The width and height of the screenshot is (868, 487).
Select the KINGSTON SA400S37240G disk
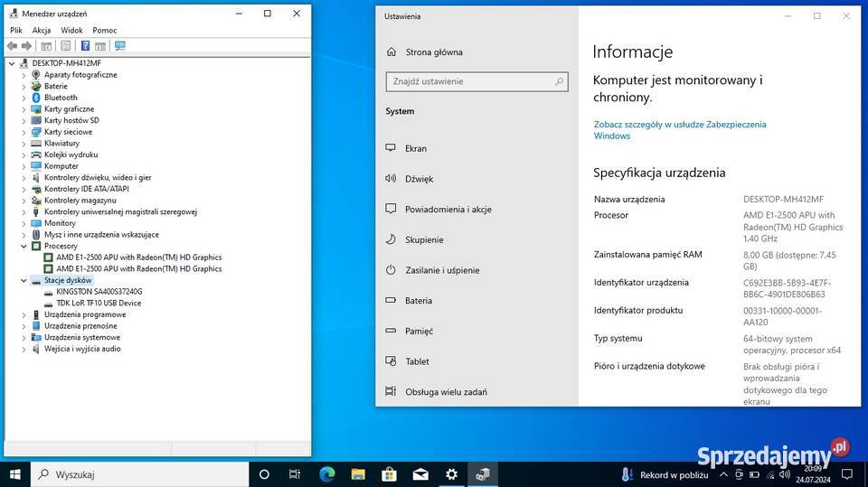pyautogui.click(x=99, y=292)
